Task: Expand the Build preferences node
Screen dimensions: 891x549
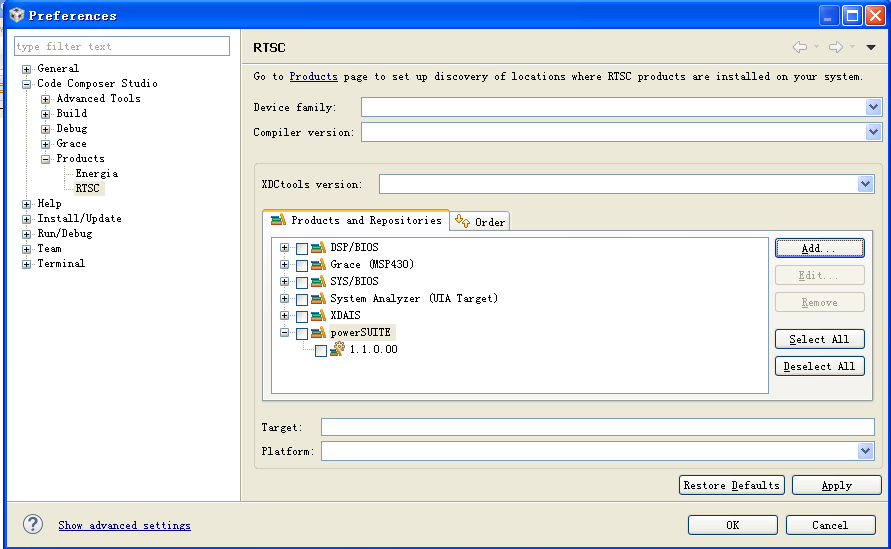Action: (x=45, y=114)
